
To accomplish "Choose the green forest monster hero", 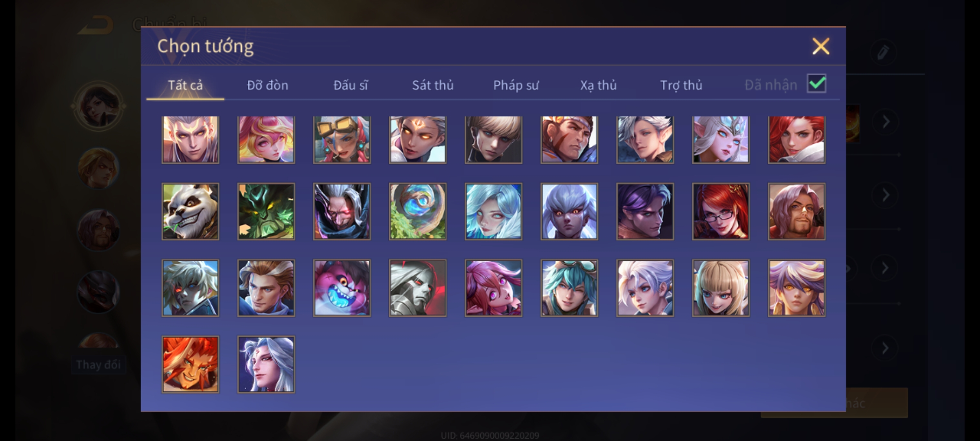I will tap(266, 212).
